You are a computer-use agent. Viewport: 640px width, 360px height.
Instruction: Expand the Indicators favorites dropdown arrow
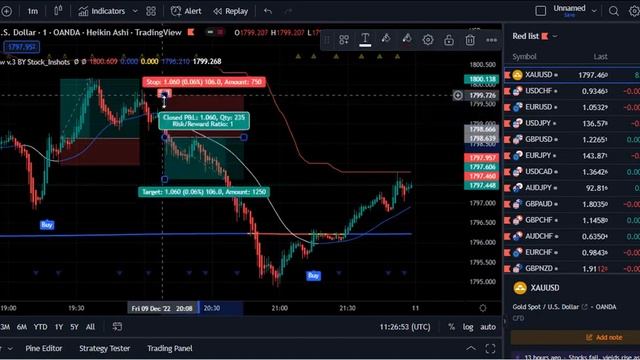click(135, 11)
